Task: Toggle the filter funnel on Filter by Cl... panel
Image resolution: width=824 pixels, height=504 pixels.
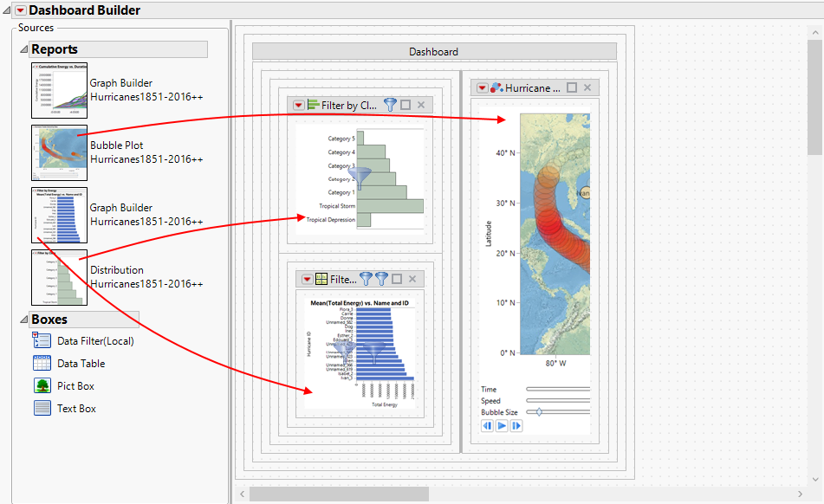Action: pos(390,105)
